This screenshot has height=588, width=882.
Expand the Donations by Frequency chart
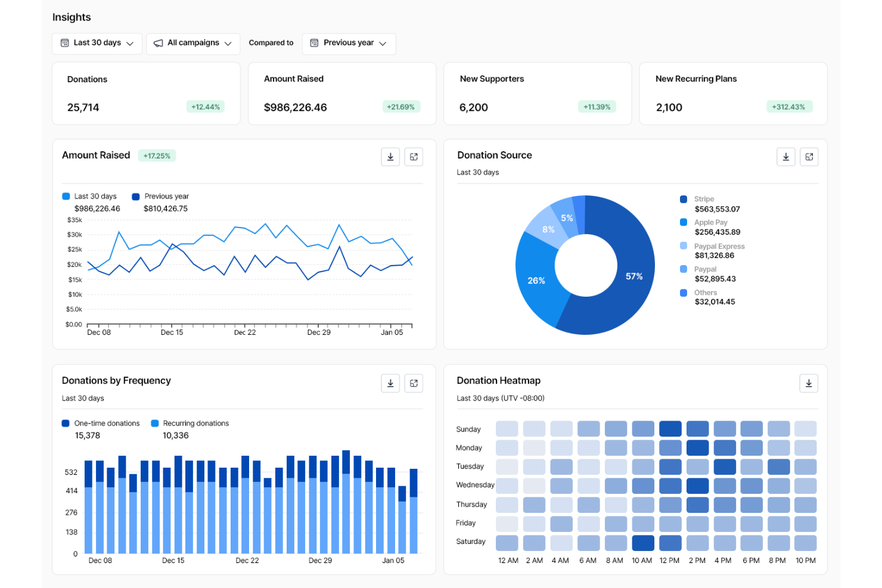click(x=414, y=383)
